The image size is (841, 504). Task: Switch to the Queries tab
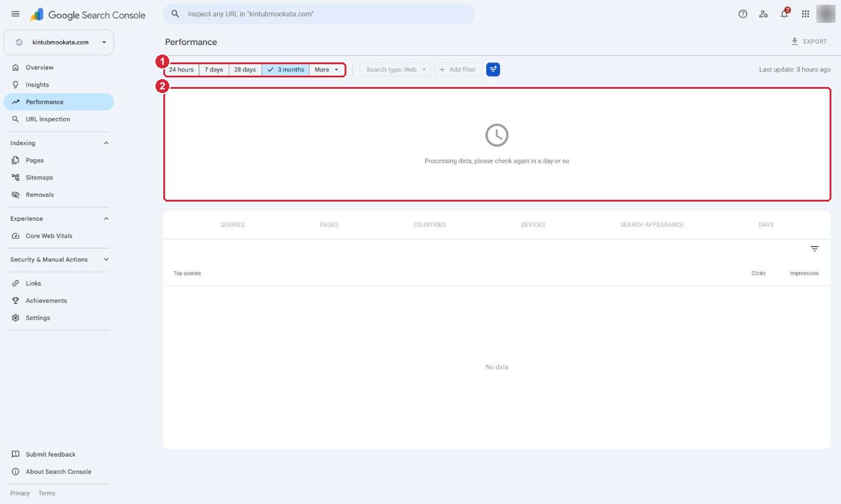[x=232, y=225]
